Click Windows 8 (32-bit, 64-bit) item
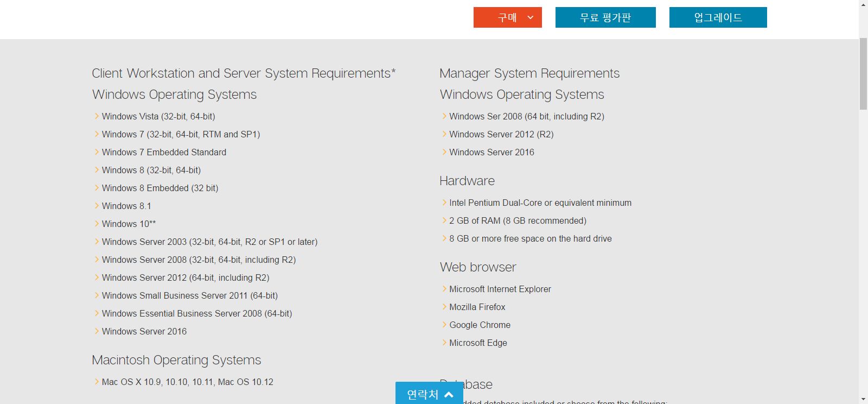This screenshot has height=404, width=868. click(x=151, y=170)
